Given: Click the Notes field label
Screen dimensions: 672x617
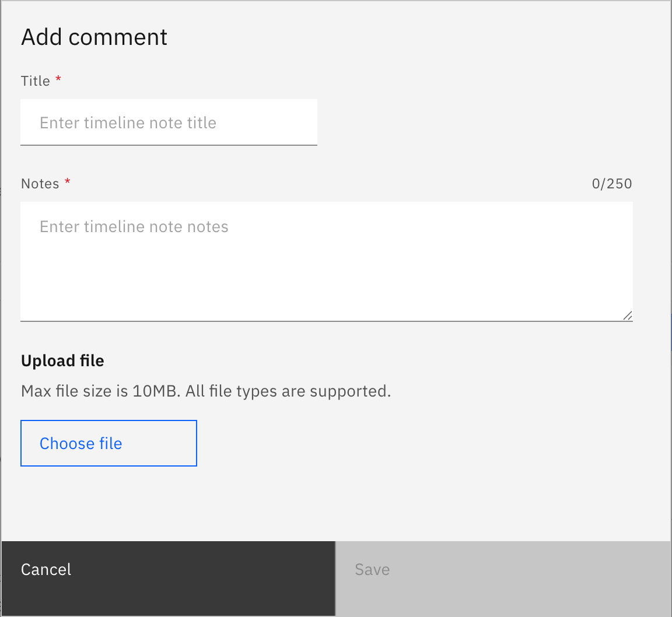Looking at the screenshot, I should (40, 184).
